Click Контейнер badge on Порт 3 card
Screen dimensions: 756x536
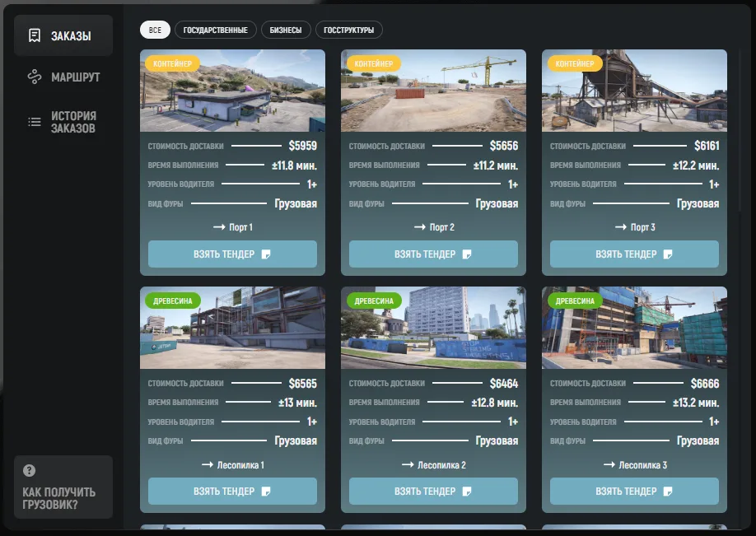pos(575,63)
